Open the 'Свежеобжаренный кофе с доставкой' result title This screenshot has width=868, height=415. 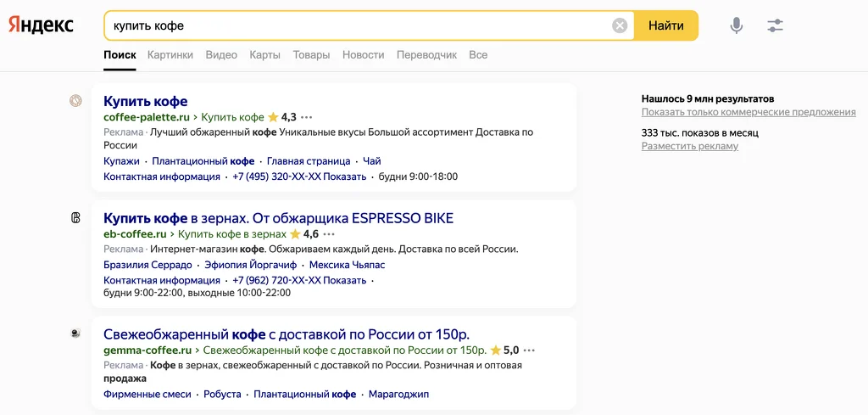[x=287, y=334]
